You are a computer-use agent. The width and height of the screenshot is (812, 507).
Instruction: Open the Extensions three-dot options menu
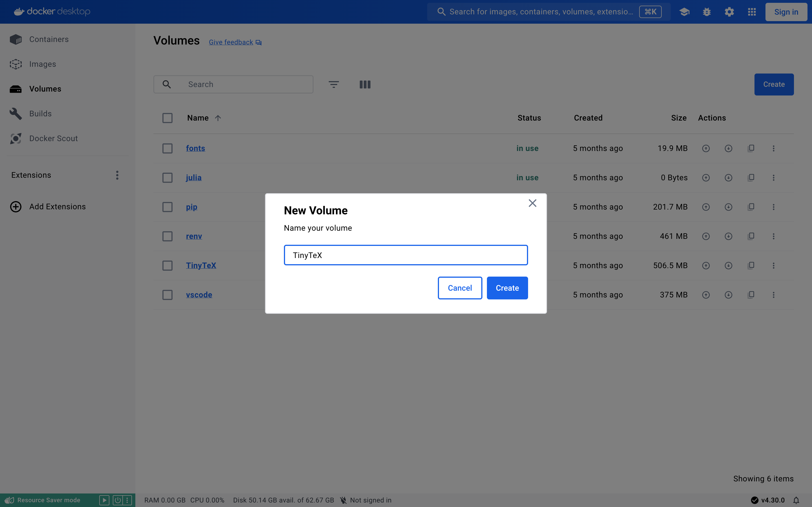[x=117, y=175]
